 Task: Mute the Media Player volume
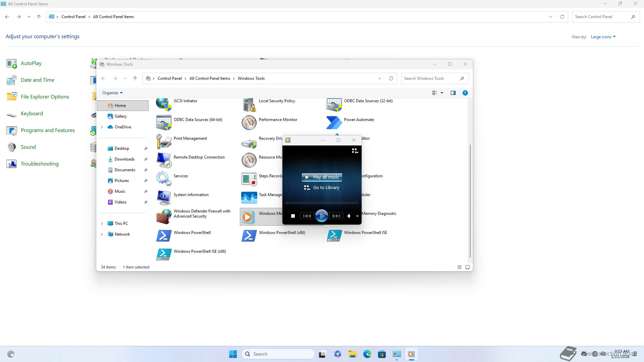click(349, 216)
